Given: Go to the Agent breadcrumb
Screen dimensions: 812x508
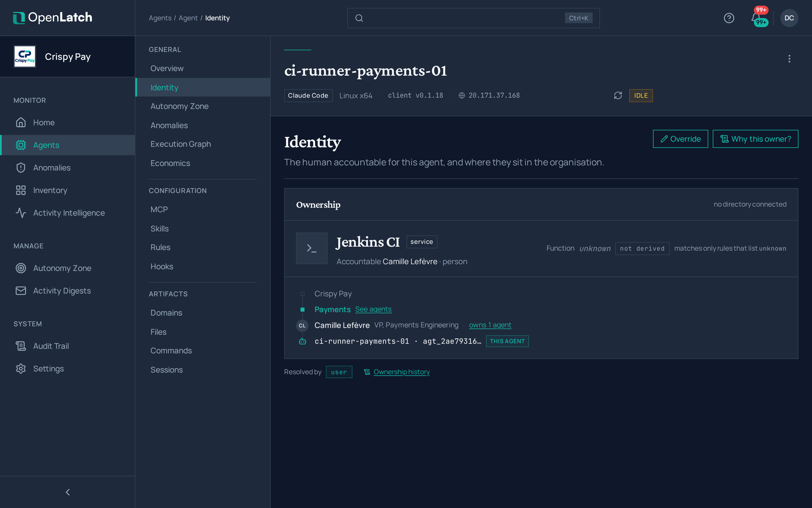Looking at the screenshot, I should coord(188,18).
